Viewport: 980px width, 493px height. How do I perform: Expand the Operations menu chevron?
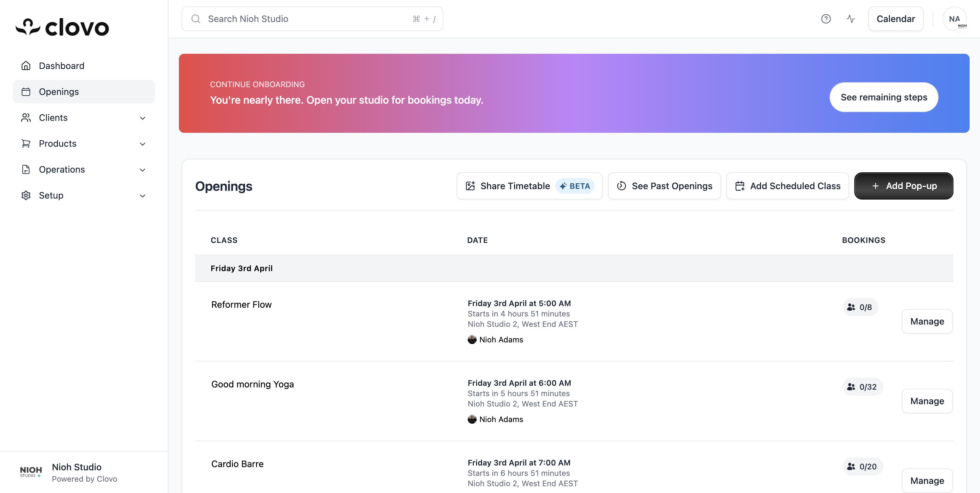coord(143,169)
